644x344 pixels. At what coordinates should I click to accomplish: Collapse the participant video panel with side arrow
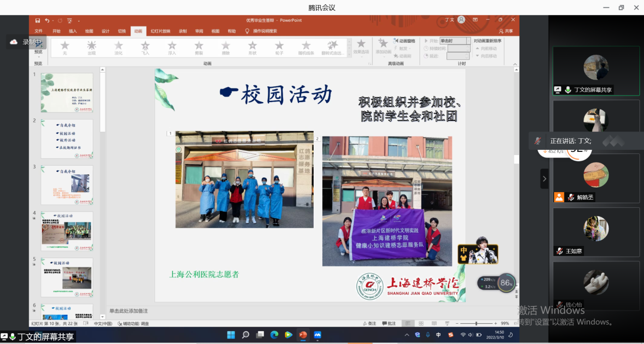click(544, 179)
